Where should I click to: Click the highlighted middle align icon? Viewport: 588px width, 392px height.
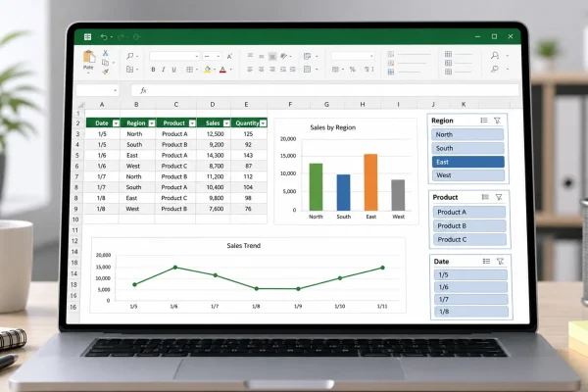272,56
